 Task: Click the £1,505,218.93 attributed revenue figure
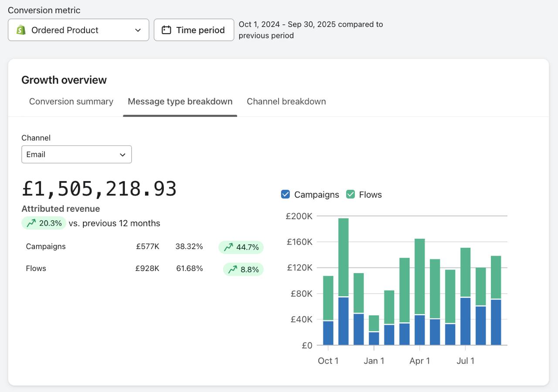99,189
